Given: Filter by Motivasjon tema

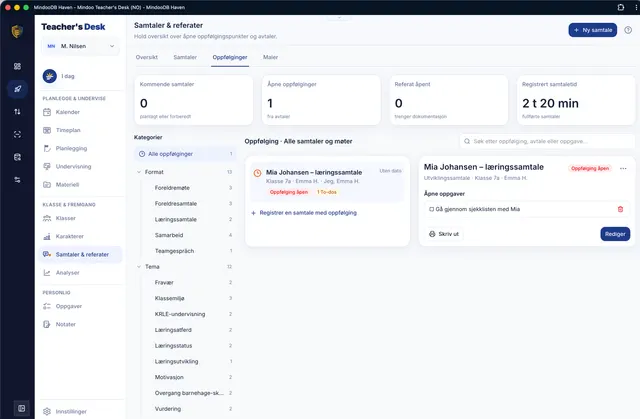Looking at the screenshot, I should point(189,377).
